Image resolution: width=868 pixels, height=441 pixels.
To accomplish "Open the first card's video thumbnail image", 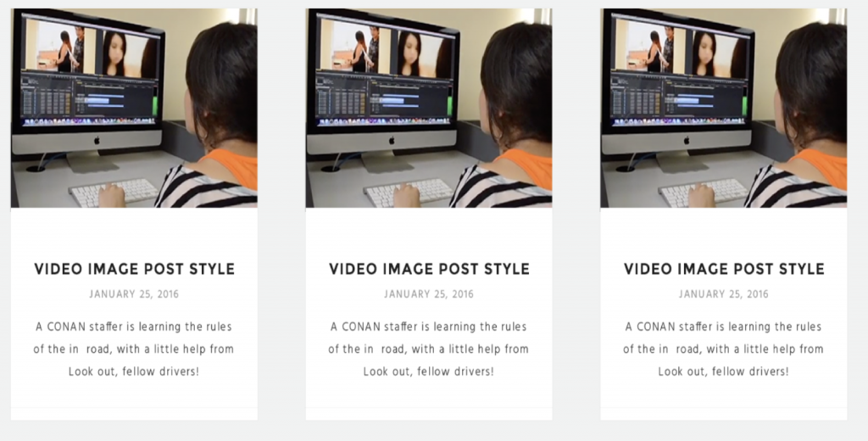I will click(134, 108).
